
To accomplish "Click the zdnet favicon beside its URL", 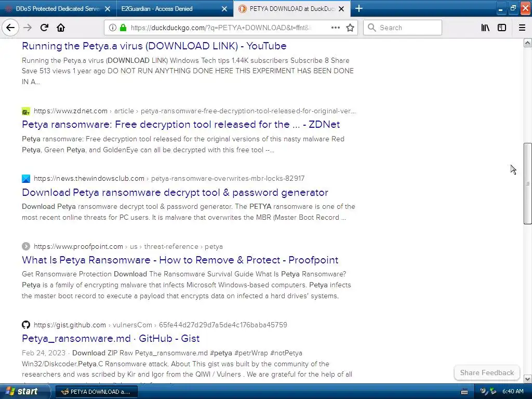I will tap(26, 111).
